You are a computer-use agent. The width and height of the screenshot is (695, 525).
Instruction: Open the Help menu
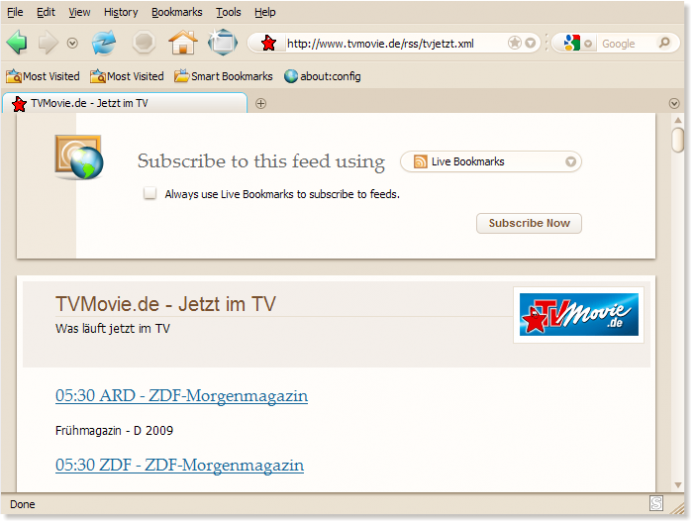(265, 12)
